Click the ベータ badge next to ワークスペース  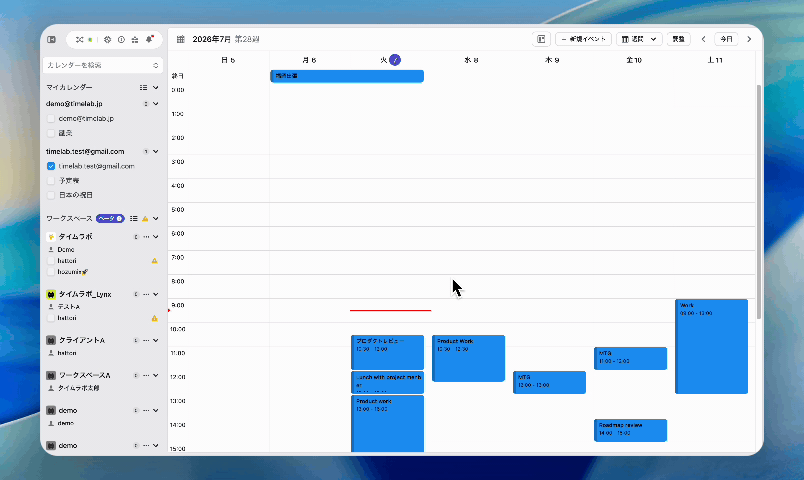coord(110,218)
